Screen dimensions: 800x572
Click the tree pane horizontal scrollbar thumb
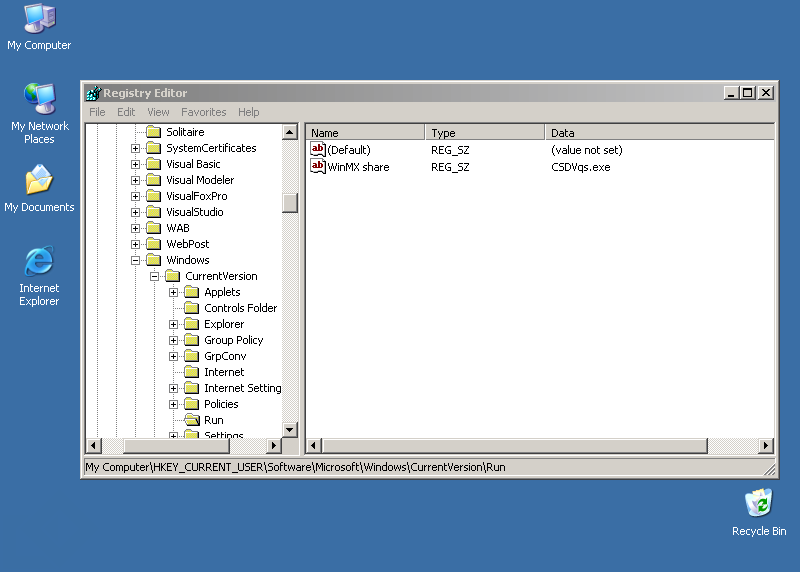click(x=177, y=446)
